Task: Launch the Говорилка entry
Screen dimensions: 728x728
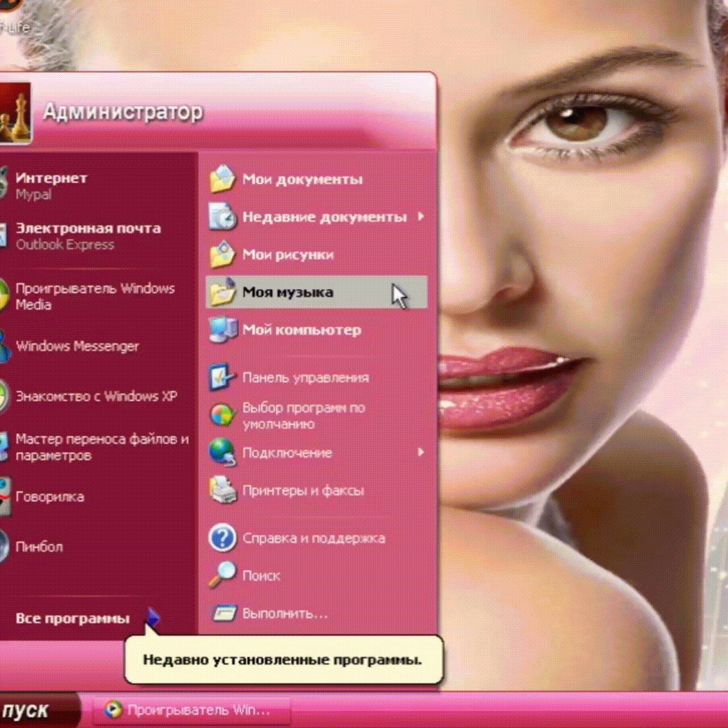Action: click(x=97, y=497)
